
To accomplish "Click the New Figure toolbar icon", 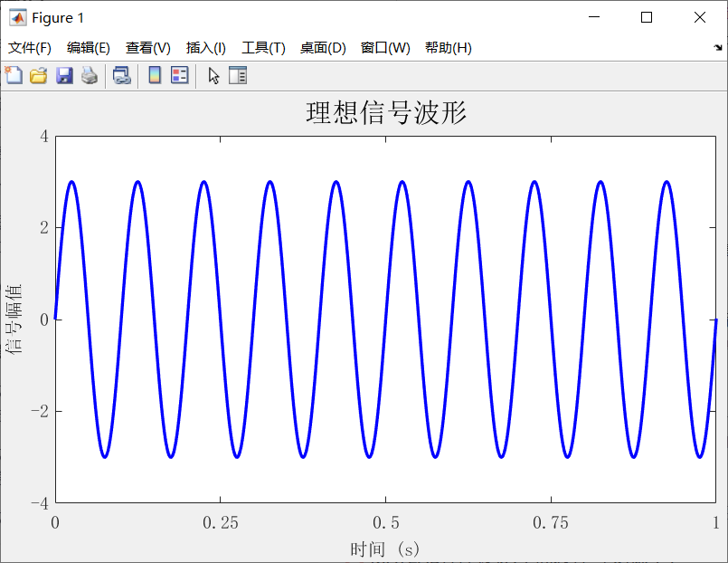I will (x=14, y=75).
